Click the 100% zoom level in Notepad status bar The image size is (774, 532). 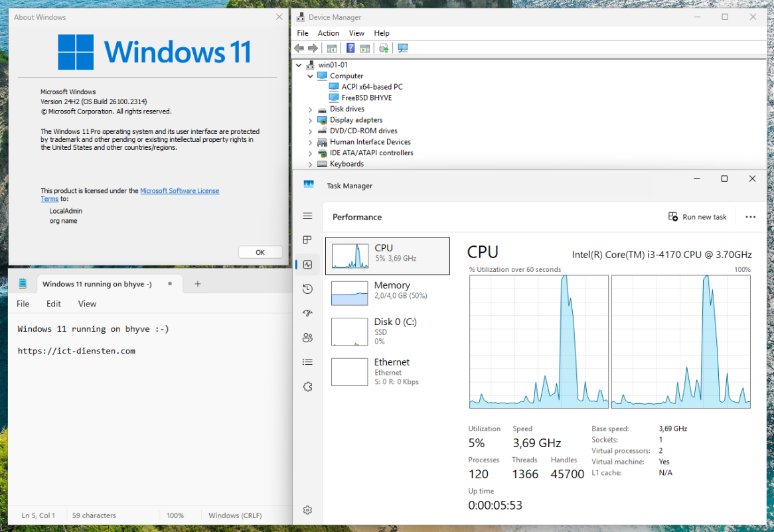175,515
